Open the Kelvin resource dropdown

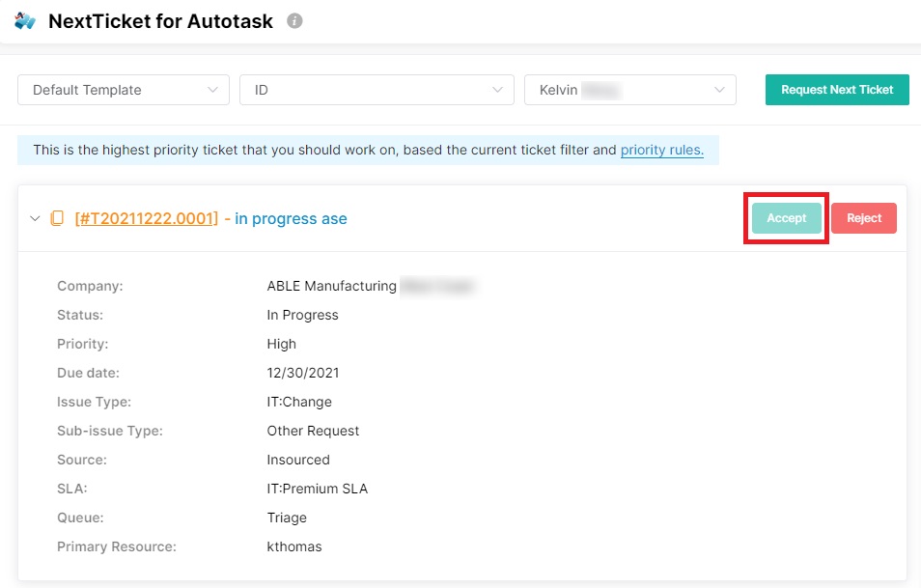[629, 90]
